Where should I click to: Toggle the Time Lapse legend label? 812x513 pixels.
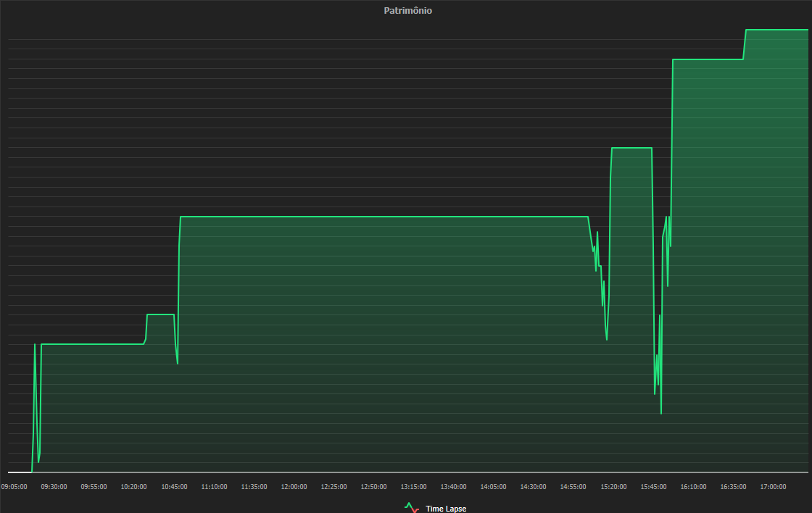(446, 509)
